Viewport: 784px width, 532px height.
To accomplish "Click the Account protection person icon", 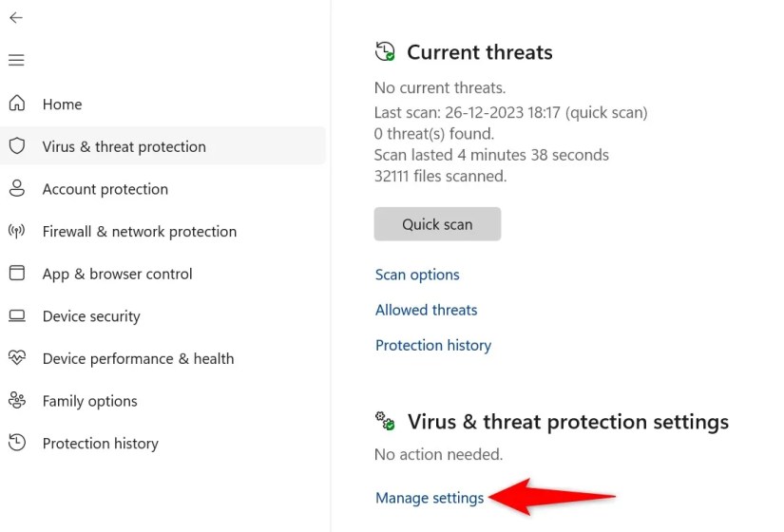I will (16, 188).
